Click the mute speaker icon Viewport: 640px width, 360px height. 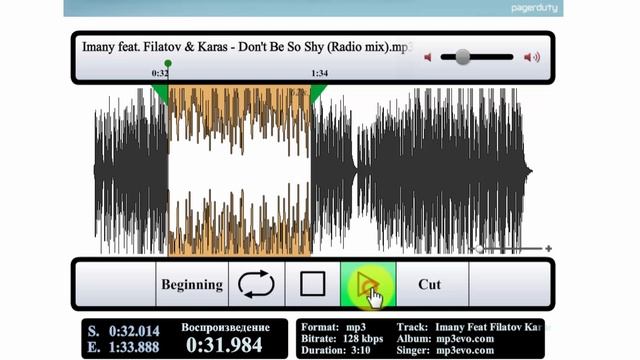tap(428, 57)
